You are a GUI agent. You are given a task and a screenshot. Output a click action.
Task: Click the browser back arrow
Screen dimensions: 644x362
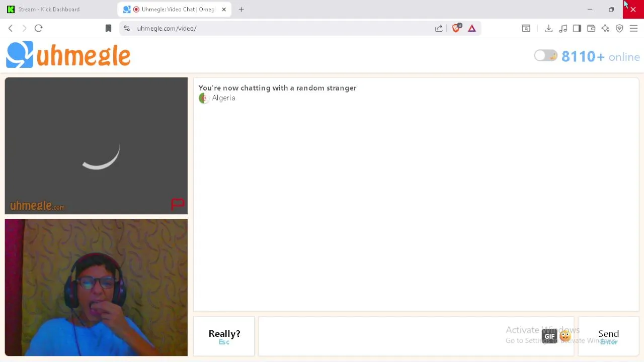11,28
